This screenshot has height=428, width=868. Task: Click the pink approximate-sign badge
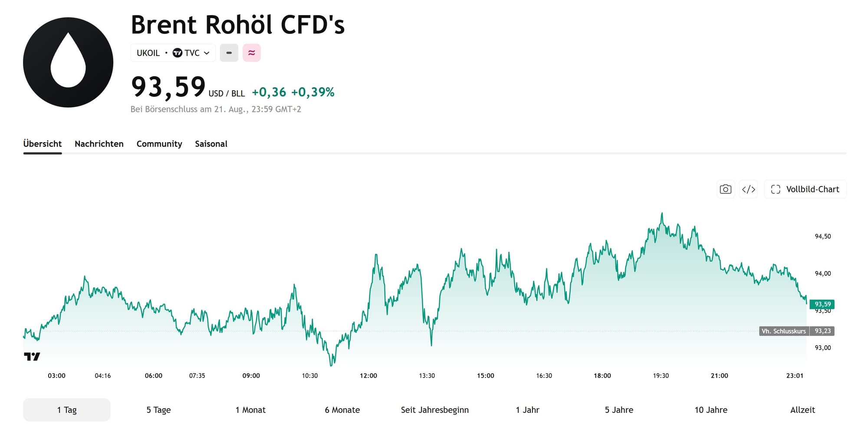pyautogui.click(x=252, y=53)
